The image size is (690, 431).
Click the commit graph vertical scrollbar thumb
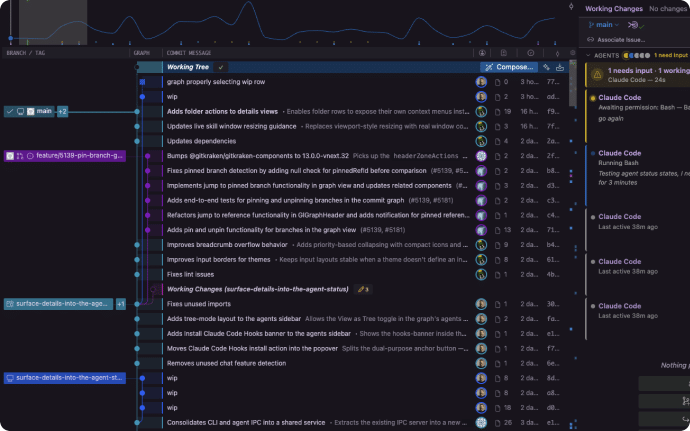coord(573,85)
